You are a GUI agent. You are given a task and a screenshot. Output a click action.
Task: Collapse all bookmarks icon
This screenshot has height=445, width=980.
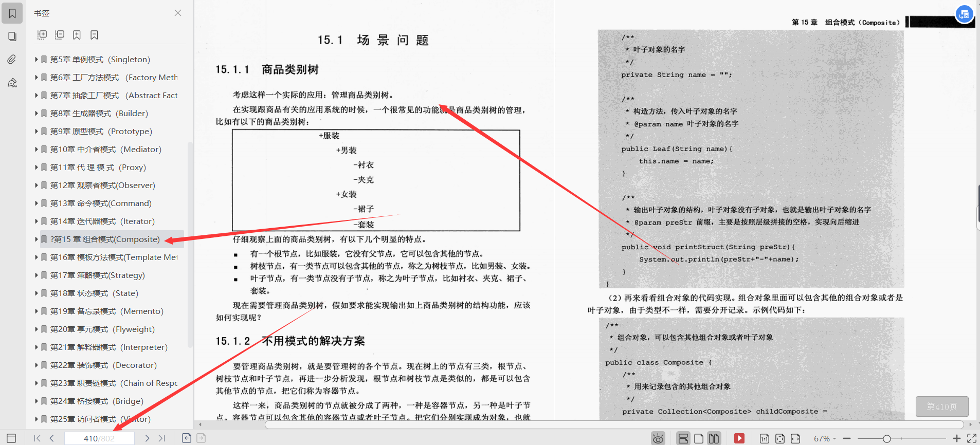click(x=60, y=35)
